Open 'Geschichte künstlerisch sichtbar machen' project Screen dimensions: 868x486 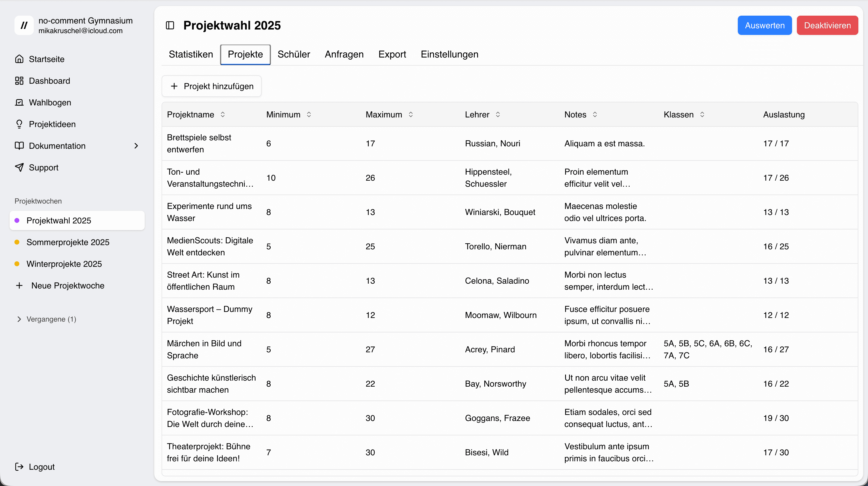click(x=510, y=384)
